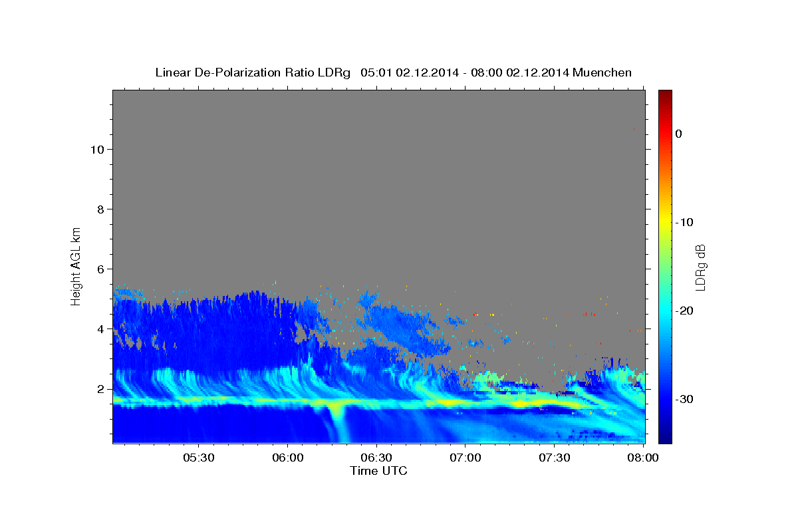Click the 06:30 time tick label
This screenshot has height=532, width=798.
(377, 458)
